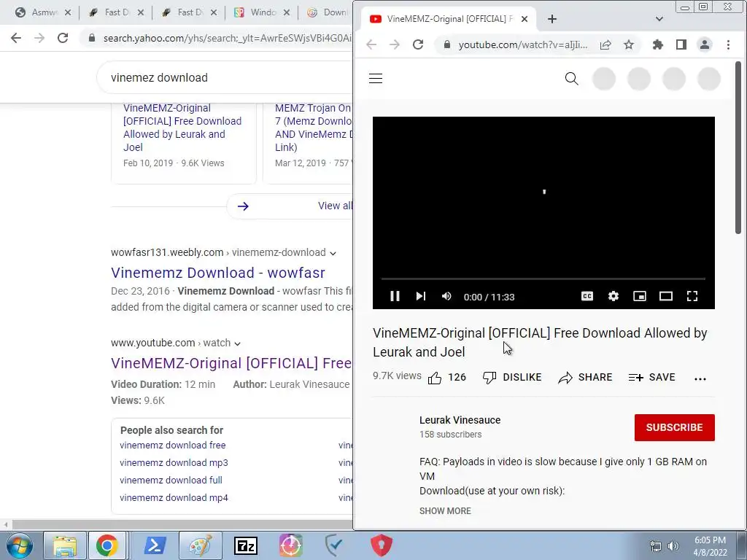Click system tray volume icon

click(x=673, y=546)
